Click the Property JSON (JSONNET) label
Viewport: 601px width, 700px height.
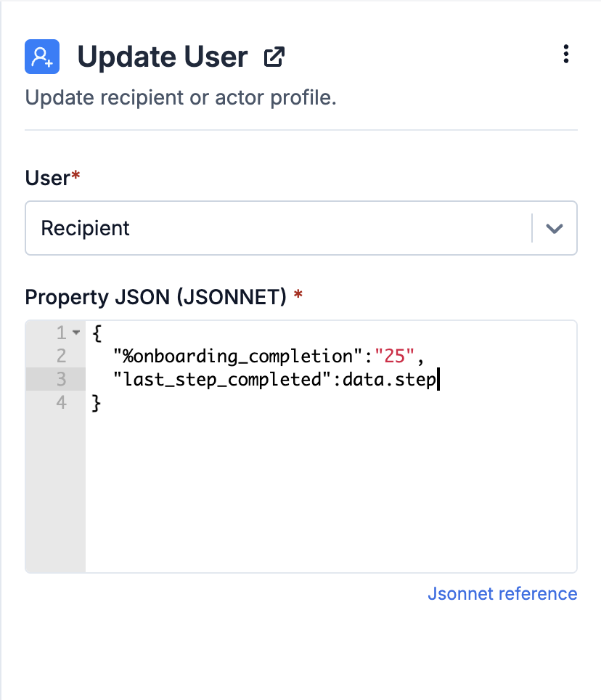point(156,297)
